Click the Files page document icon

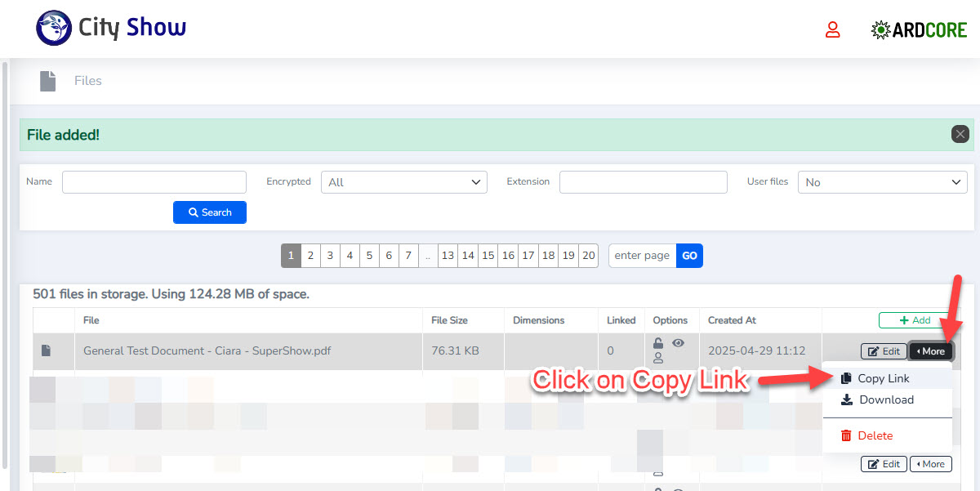click(48, 81)
